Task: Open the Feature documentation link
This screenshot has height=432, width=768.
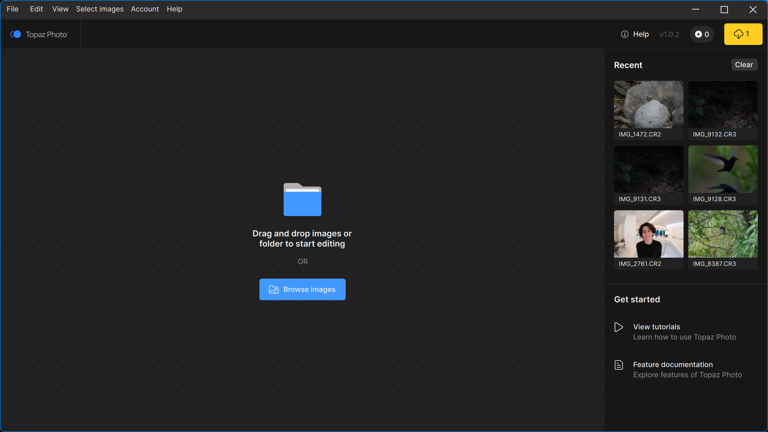Action: pyautogui.click(x=672, y=365)
